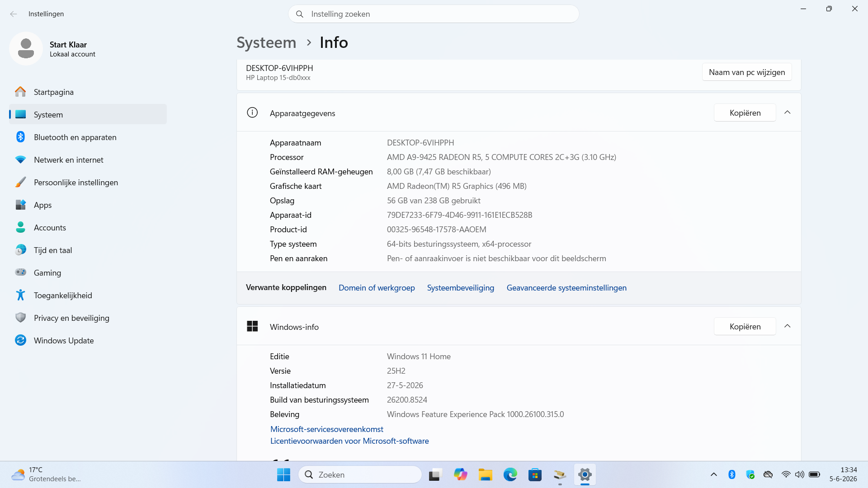Viewport: 868px width, 488px height.
Task: Navigate to Windows Update settings
Action: coord(88,340)
